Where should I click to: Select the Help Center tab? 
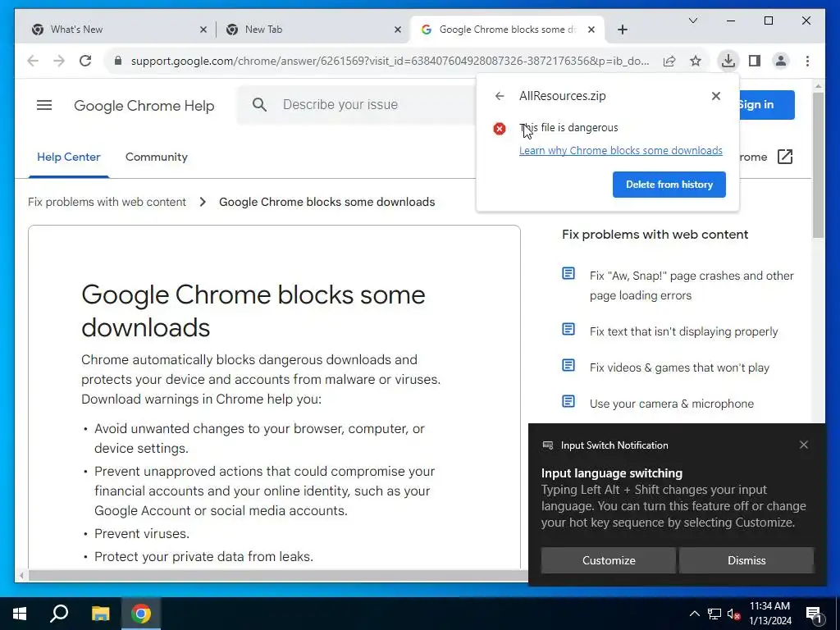[x=69, y=157]
